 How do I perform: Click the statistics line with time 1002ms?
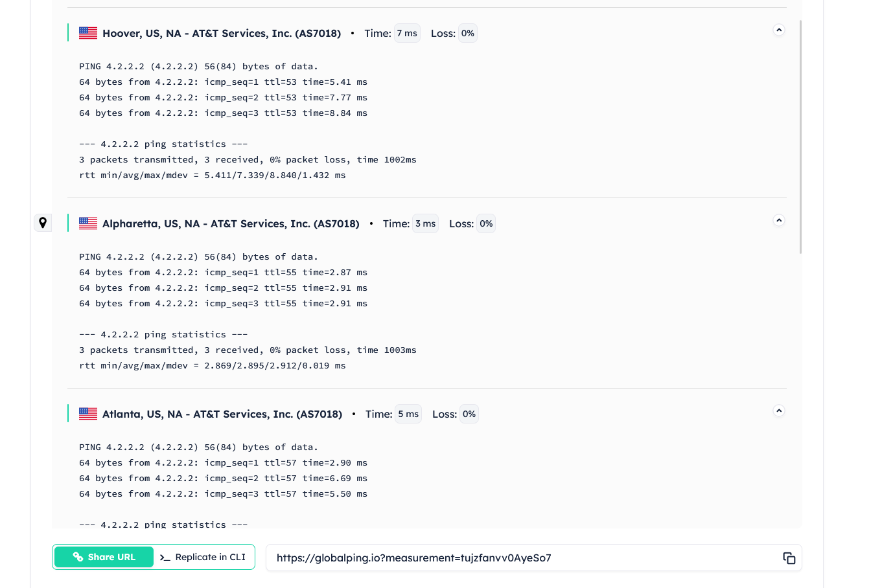click(x=248, y=160)
